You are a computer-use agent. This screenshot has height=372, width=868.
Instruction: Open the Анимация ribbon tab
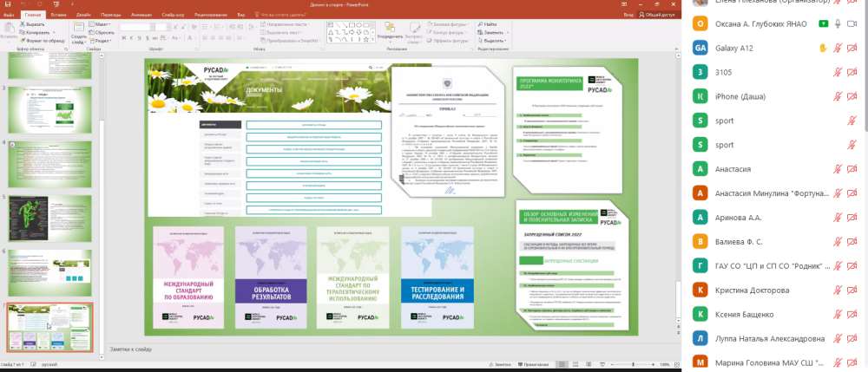point(141,15)
